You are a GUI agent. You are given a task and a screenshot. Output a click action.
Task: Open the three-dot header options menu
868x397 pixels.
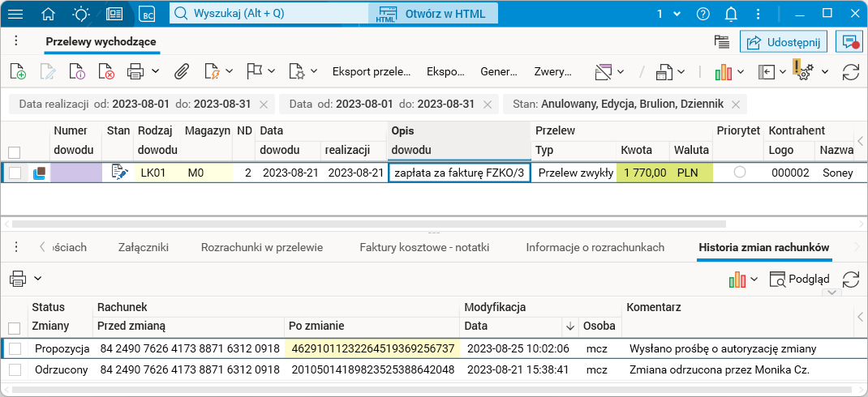758,14
